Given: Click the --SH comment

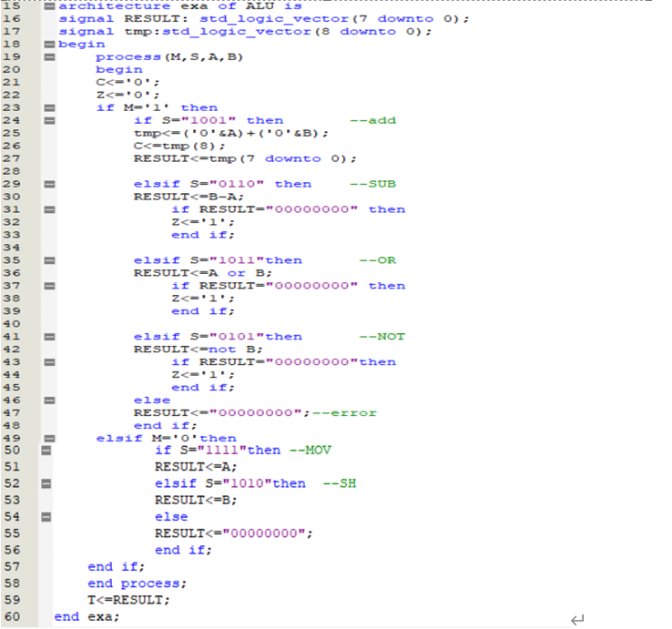Looking at the screenshot, I should (340, 483).
